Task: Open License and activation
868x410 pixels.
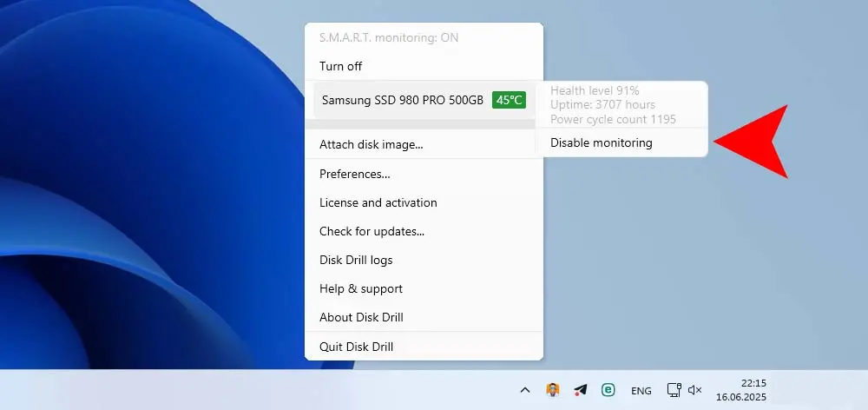Action: click(x=424, y=202)
